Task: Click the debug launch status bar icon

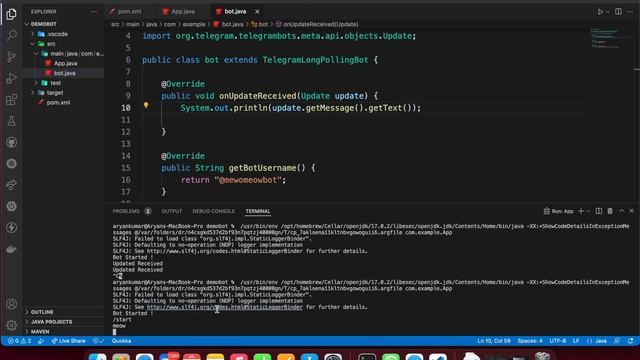Action: coord(41,341)
